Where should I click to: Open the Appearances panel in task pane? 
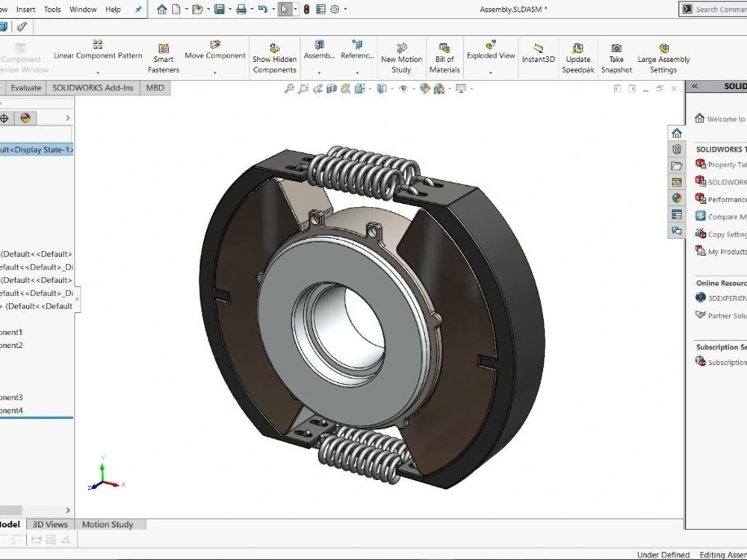pyautogui.click(x=676, y=198)
